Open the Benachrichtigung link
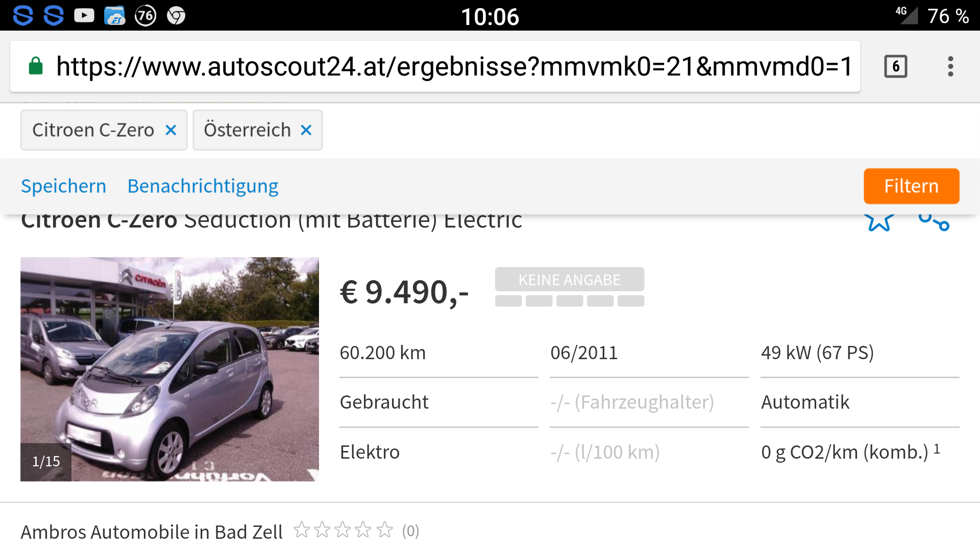This screenshot has width=980, height=551. [203, 186]
